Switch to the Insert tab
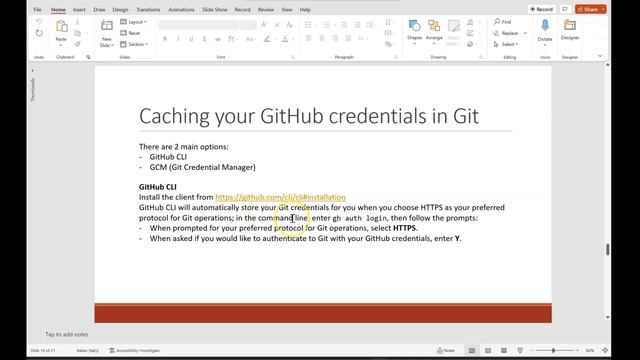640x360 pixels. pos(79,9)
